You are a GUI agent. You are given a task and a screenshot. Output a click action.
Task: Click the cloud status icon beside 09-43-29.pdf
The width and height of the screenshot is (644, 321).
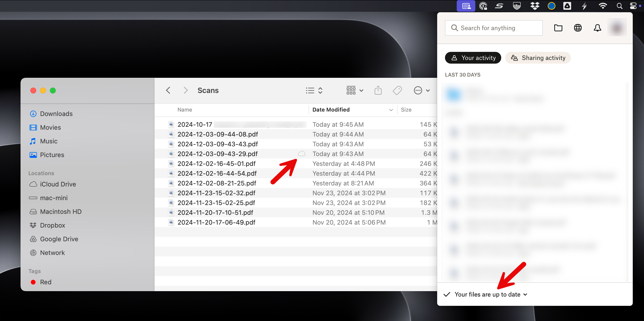pos(301,154)
